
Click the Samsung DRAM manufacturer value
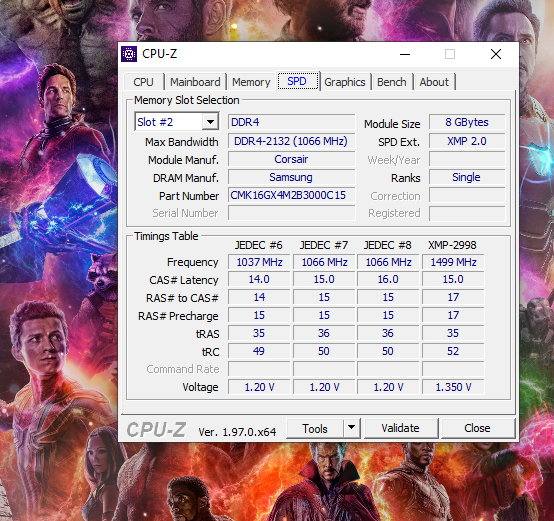291,177
